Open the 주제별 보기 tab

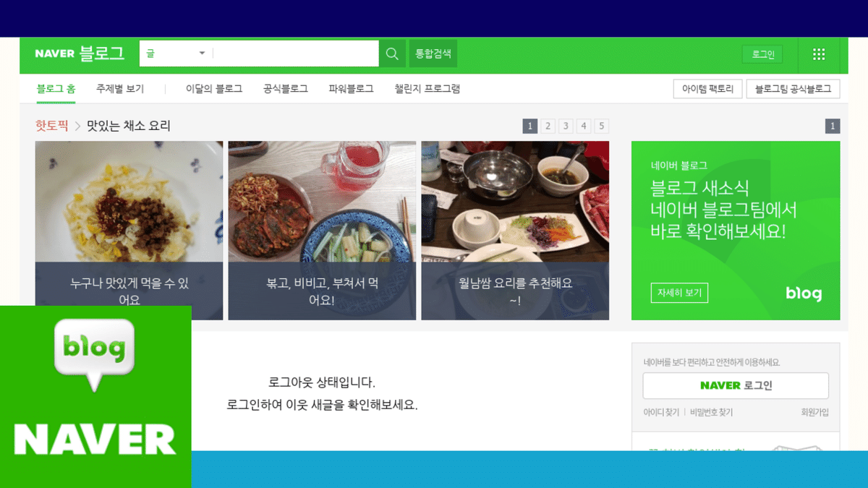[120, 89]
